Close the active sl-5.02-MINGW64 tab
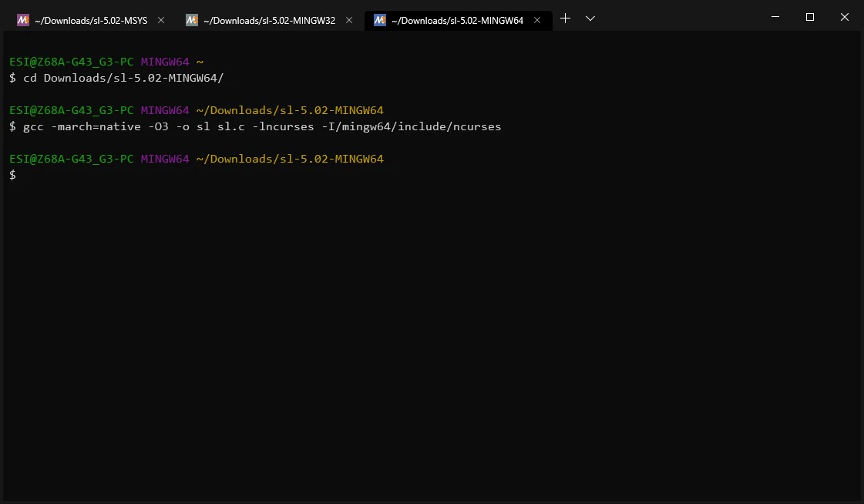 point(537,20)
